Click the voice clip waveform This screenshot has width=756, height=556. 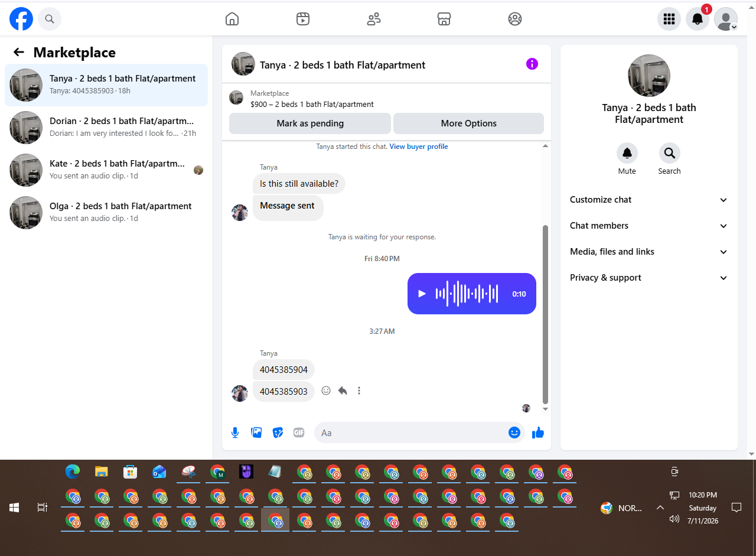[x=467, y=294]
